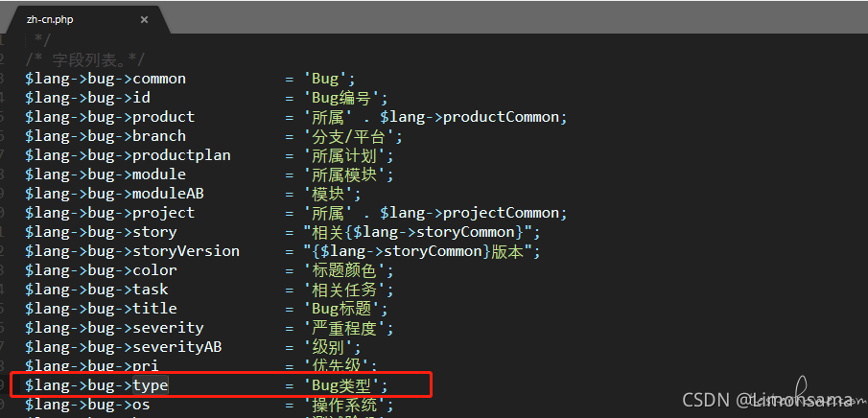Click $lang->productCommon in the product line
Viewport: 868px width, 418px height.
coord(469,117)
